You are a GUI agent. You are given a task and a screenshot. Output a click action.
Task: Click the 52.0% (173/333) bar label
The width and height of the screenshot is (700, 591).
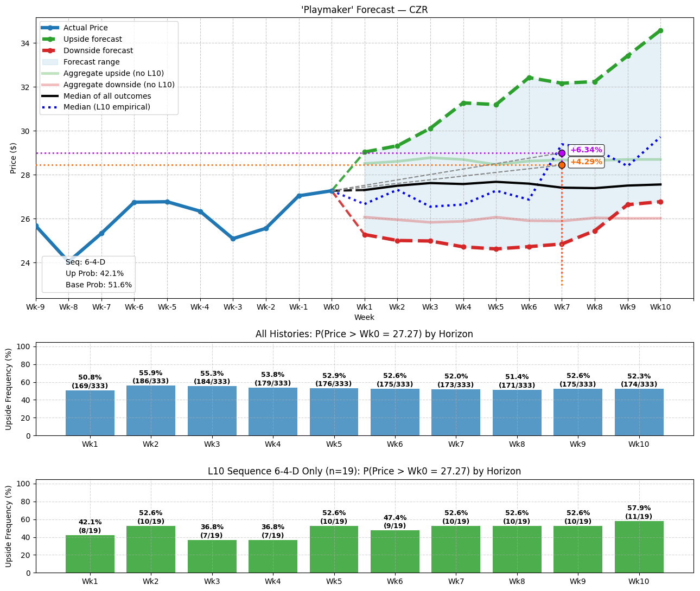(456, 381)
